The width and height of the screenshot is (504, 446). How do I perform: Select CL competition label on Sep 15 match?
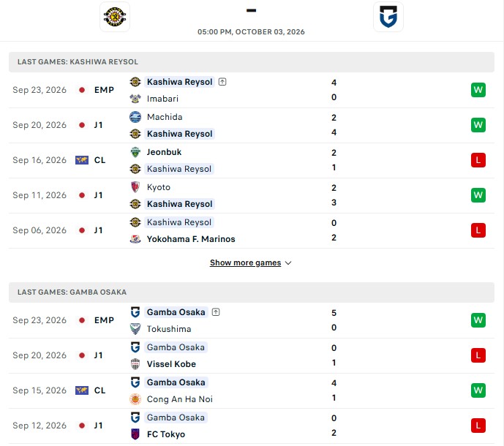pos(100,390)
